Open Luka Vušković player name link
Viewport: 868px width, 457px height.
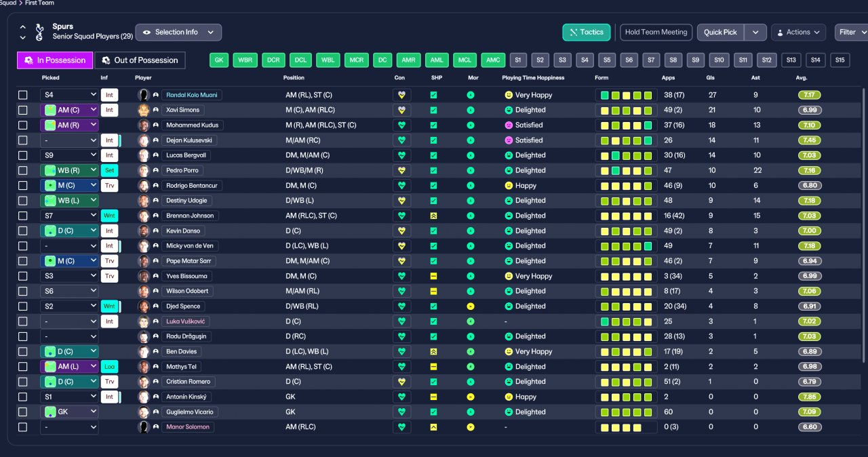coord(187,321)
